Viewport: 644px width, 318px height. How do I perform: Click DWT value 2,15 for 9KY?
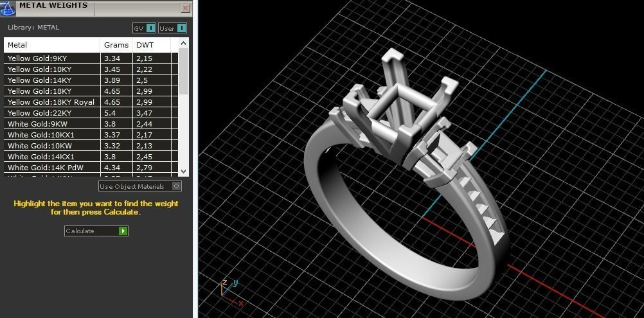144,58
